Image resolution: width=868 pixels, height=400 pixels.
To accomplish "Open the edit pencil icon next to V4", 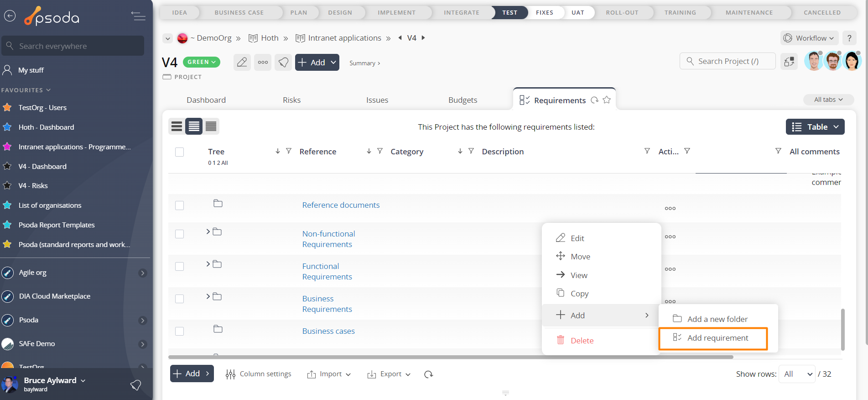I will (x=242, y=62).
